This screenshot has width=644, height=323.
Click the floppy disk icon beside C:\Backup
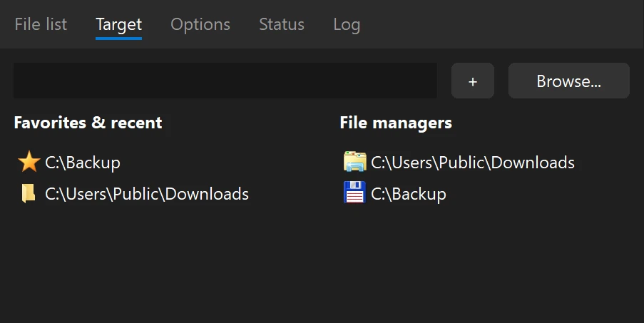point(354,194)
